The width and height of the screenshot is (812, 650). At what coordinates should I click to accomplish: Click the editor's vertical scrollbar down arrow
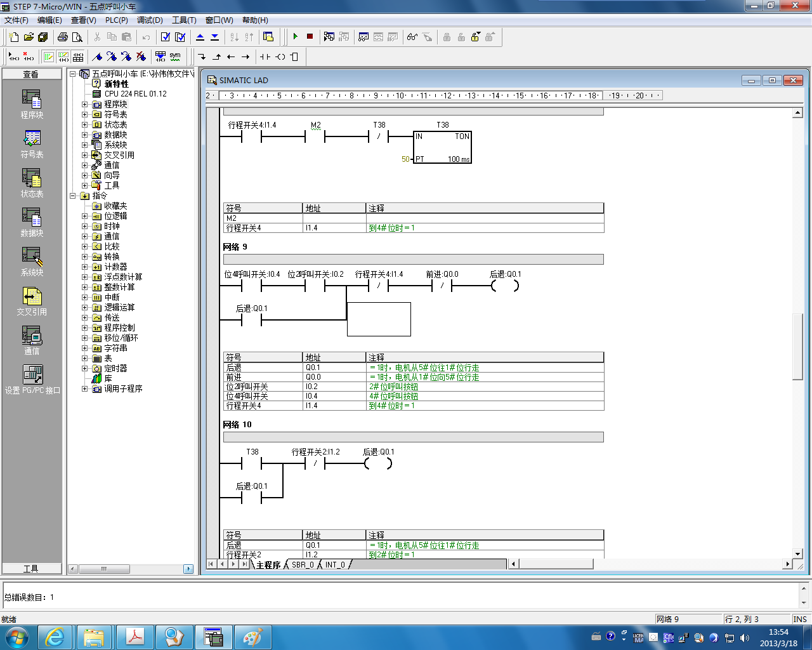(798, 554)
